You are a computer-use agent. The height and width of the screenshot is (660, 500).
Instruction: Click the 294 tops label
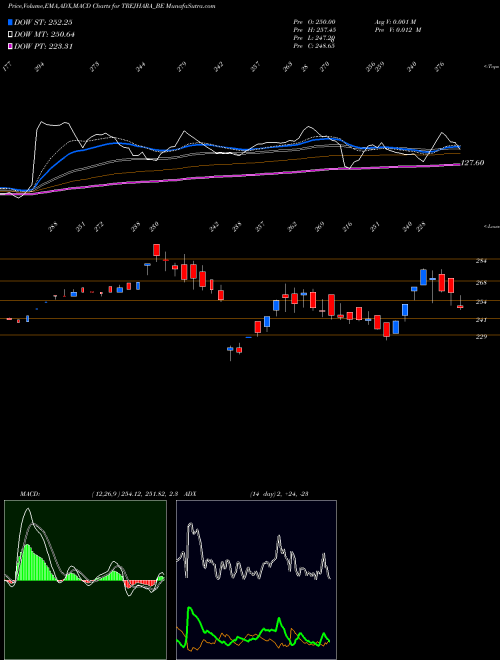(39, 67)
